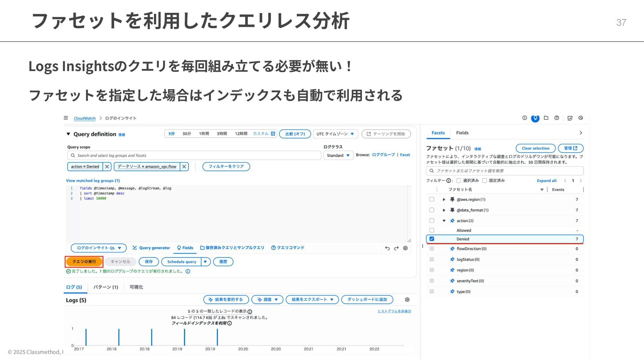This screenshot has height=362, width=644.
Task: Uncheck the Denied facet value checkbox
Action: 432,239
